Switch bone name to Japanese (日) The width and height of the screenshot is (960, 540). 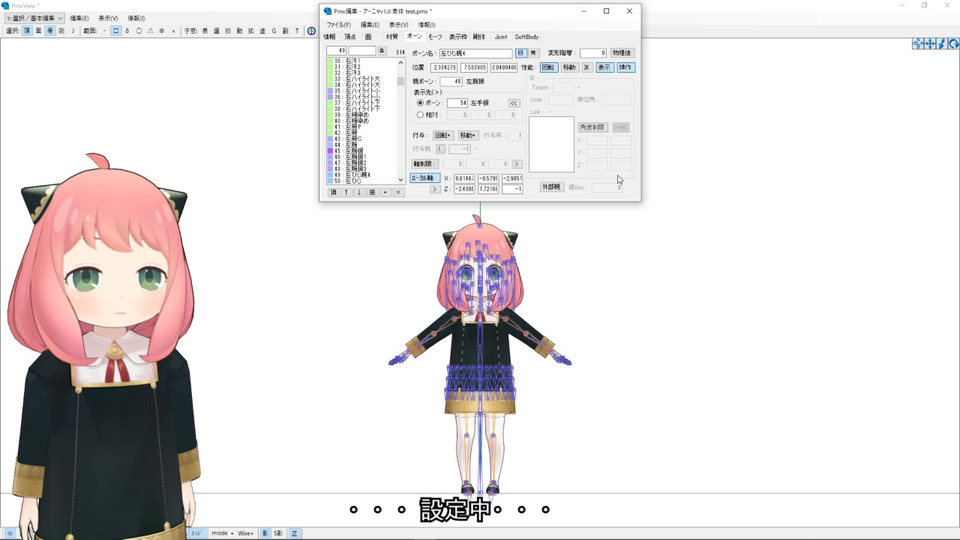(520, 53)
